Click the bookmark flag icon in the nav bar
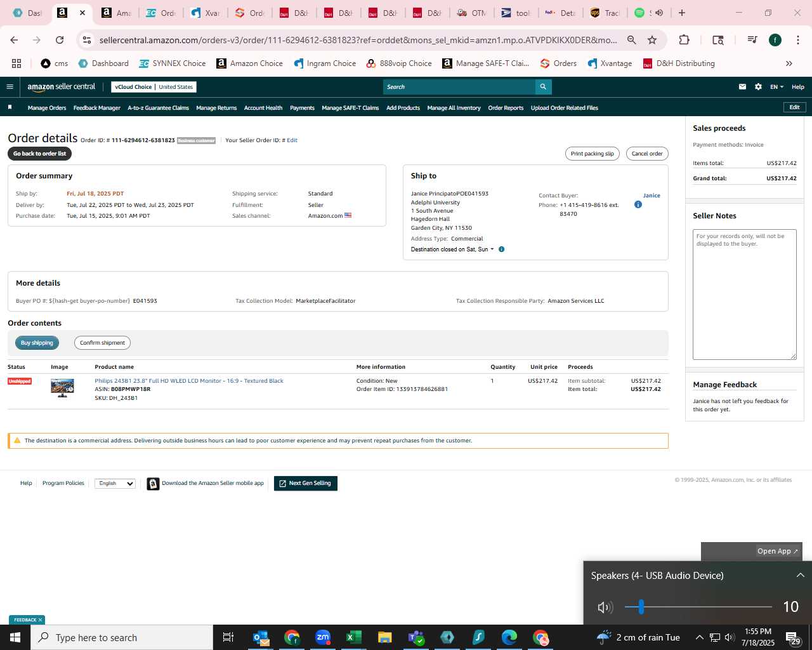The image size is (812, 650). (x=10, y=107)
